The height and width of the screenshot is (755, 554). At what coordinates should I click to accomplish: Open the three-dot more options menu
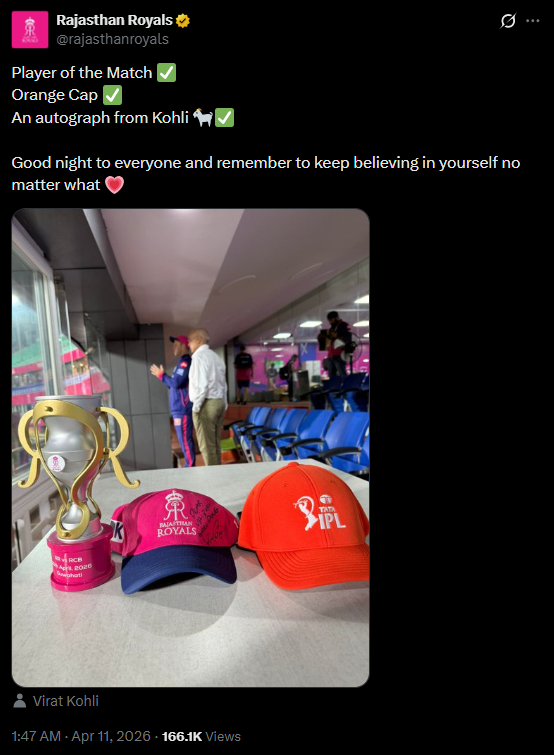pyautogui.click(x=533, y=21)
